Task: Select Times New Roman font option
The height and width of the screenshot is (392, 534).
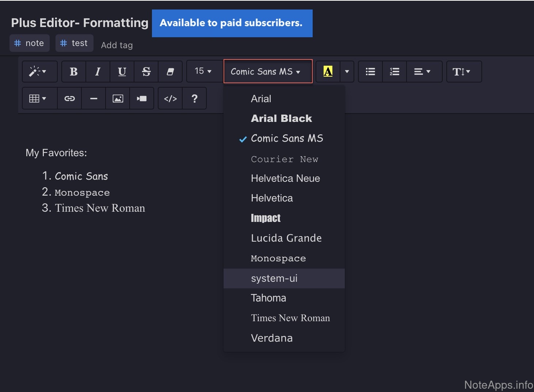Action: pos(290,318)
